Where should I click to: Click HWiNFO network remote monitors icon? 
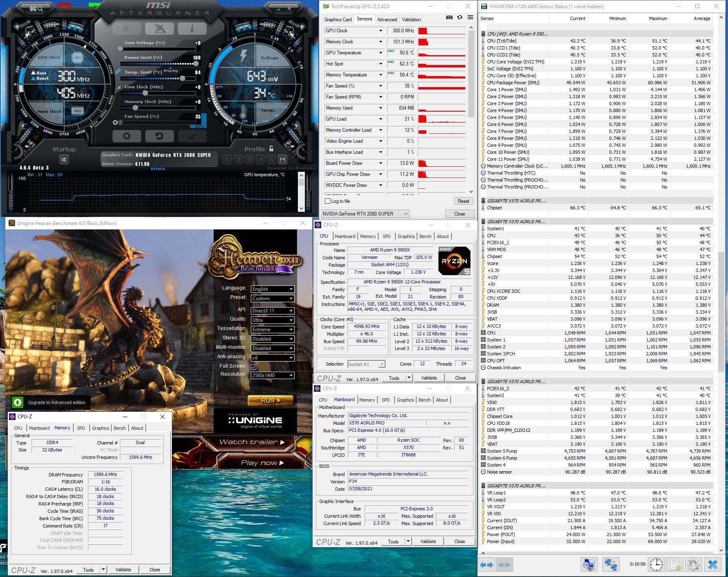tap(611, 565)
